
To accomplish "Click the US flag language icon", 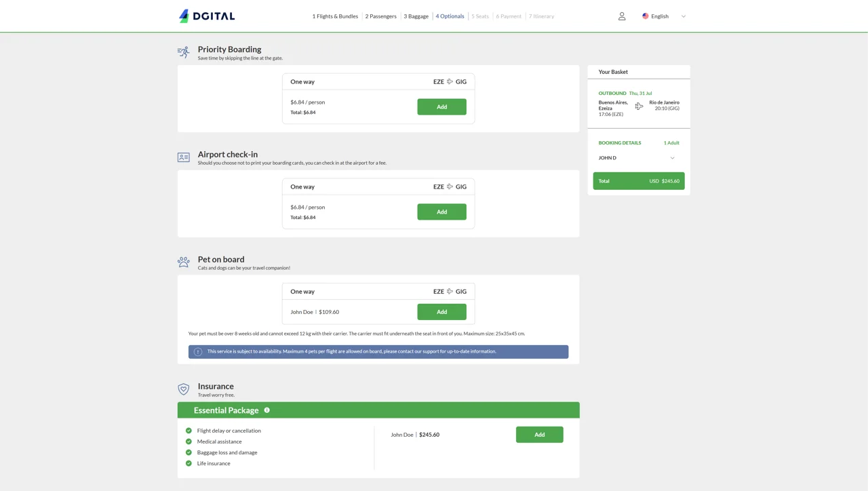I will [x=646, y=16].
